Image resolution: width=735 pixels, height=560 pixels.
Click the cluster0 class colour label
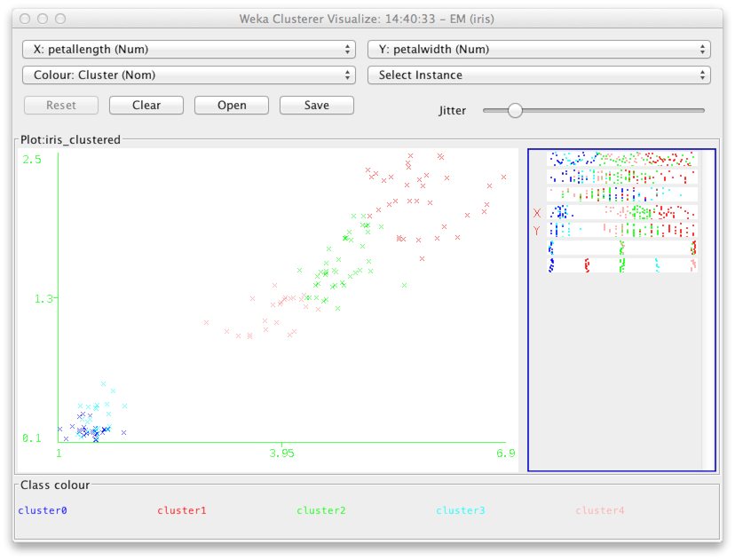[x=43, y=510]
